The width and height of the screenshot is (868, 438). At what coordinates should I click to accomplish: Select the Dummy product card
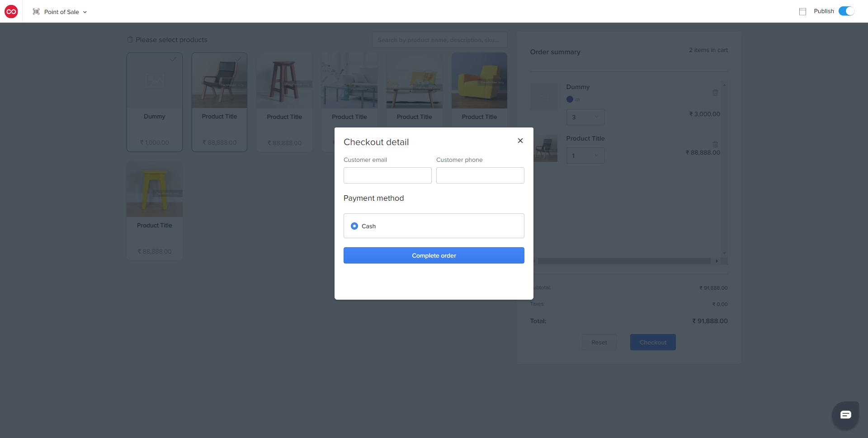(x=155, y=102)
